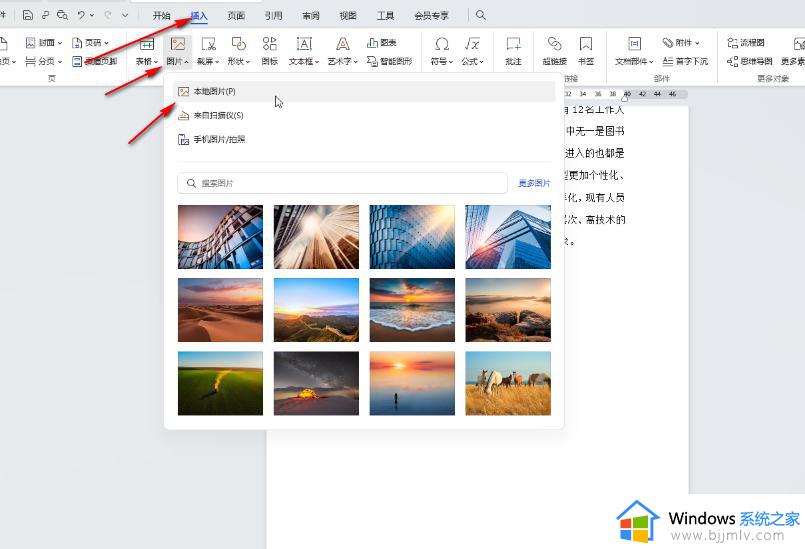Add a 书签 bookmark
This screenshot has height=549, width=805.
point(586,51)
